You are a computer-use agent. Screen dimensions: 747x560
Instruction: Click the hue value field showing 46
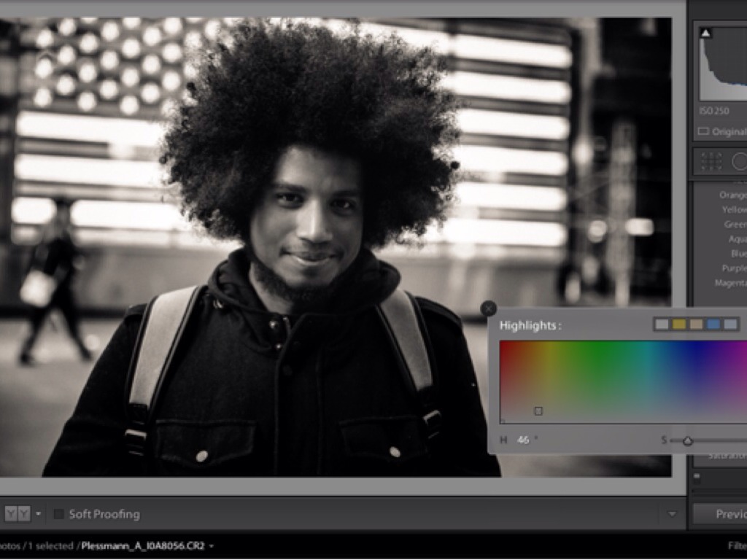(523, 440)
